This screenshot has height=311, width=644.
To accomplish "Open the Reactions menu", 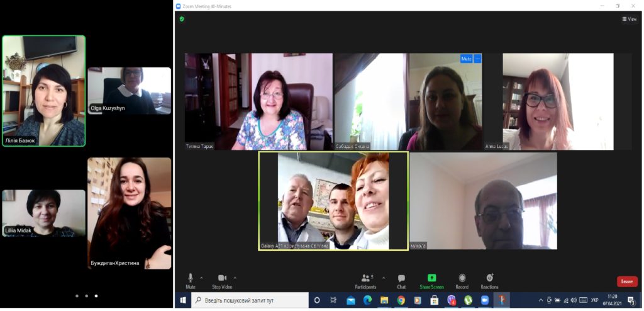I will click(x=489, y=281).
